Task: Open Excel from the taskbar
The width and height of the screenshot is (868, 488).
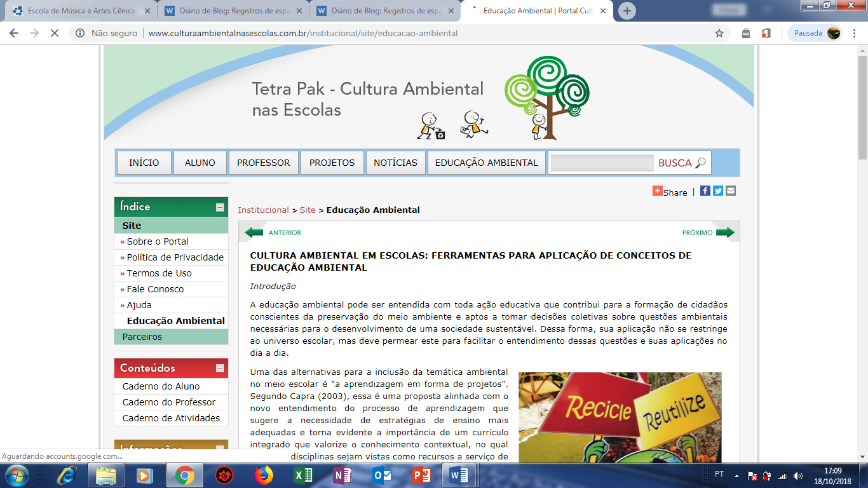Action: tap(302, 475)
